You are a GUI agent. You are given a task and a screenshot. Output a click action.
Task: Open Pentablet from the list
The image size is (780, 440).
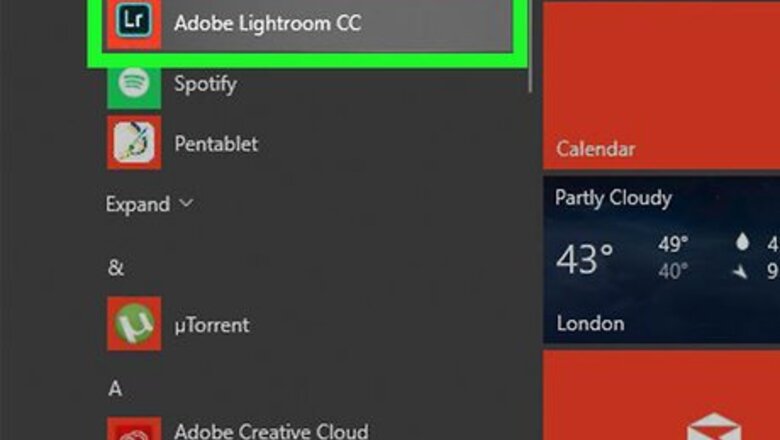[x=216, y=143]
